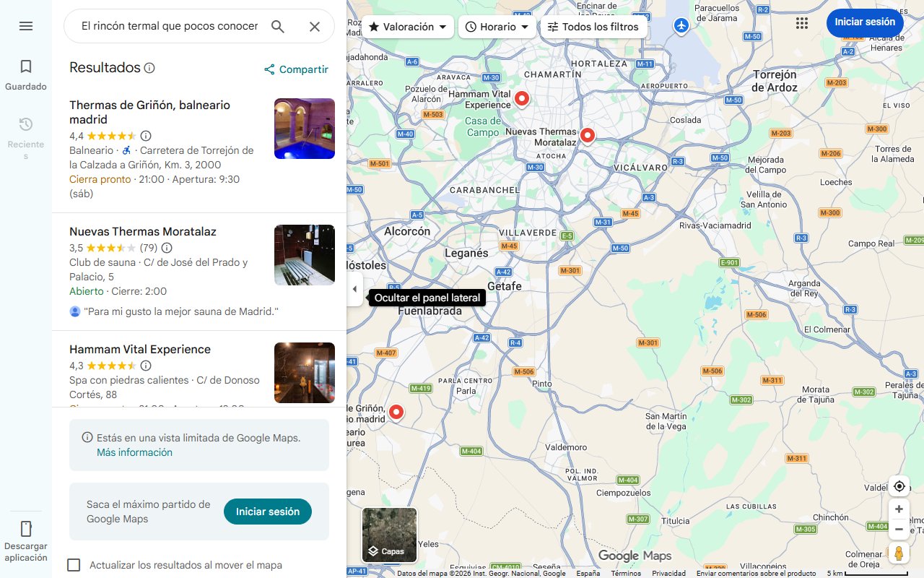Click the blue airplane airport icon near Hortaleza
Viewport: 924px width, 578px height.
[x=680, y=24]
